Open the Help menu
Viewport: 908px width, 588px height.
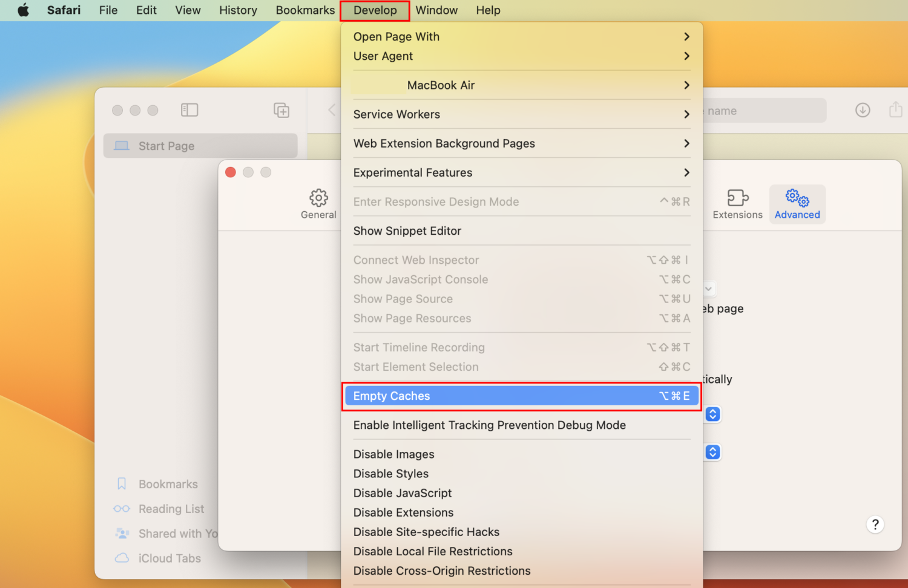click(x=488, y=10)
